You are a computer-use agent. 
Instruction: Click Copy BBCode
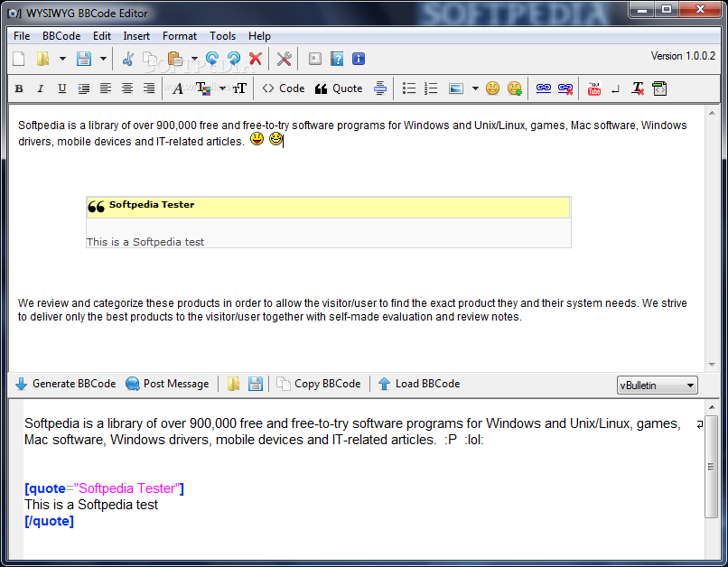click(319, 384)
